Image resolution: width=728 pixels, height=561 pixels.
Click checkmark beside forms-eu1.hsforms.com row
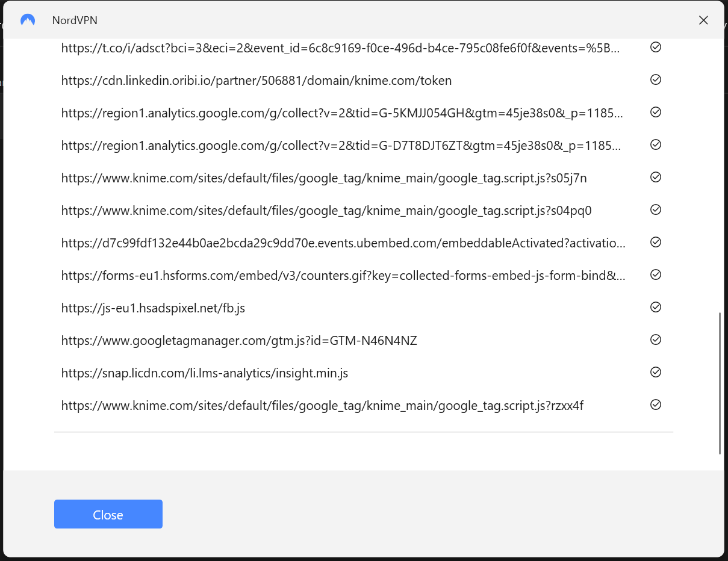pyautogui.click(x=656, y=274)
